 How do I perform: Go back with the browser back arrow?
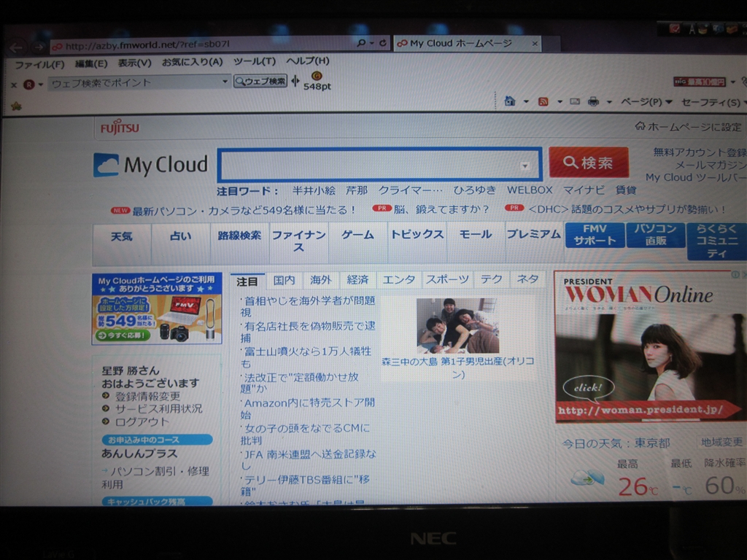point(16,47)
